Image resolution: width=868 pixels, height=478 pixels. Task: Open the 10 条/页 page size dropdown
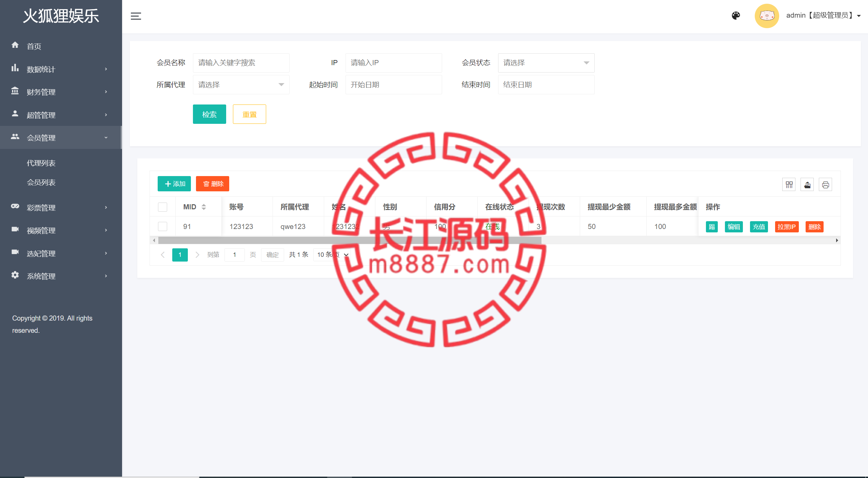coord(332,255)
